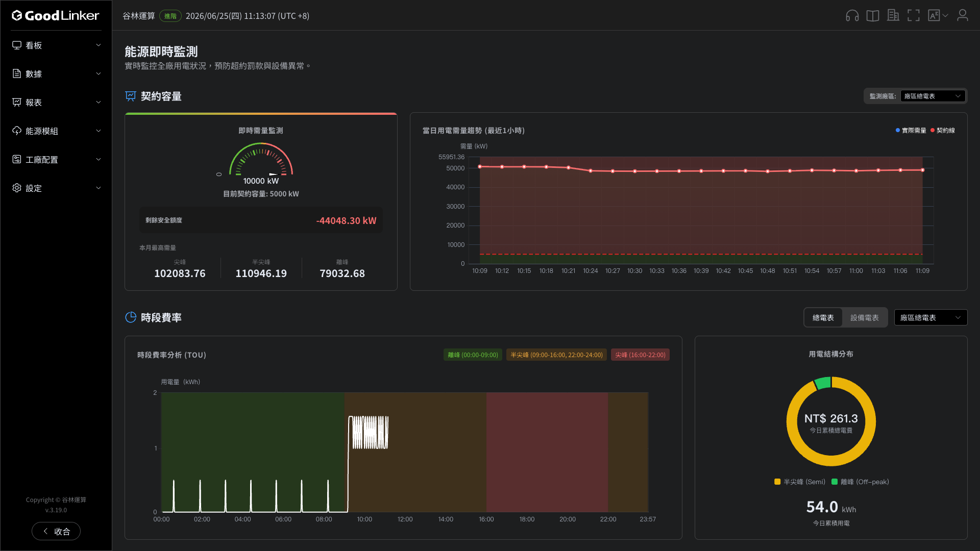Open the 監測廠區 廠區總電表 dropdown

coord(933,96)
